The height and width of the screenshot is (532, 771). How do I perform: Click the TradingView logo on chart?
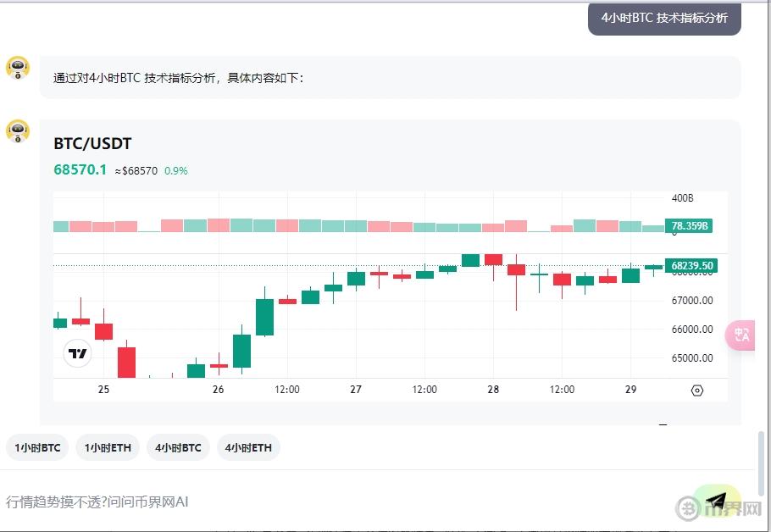click(77, 353)
